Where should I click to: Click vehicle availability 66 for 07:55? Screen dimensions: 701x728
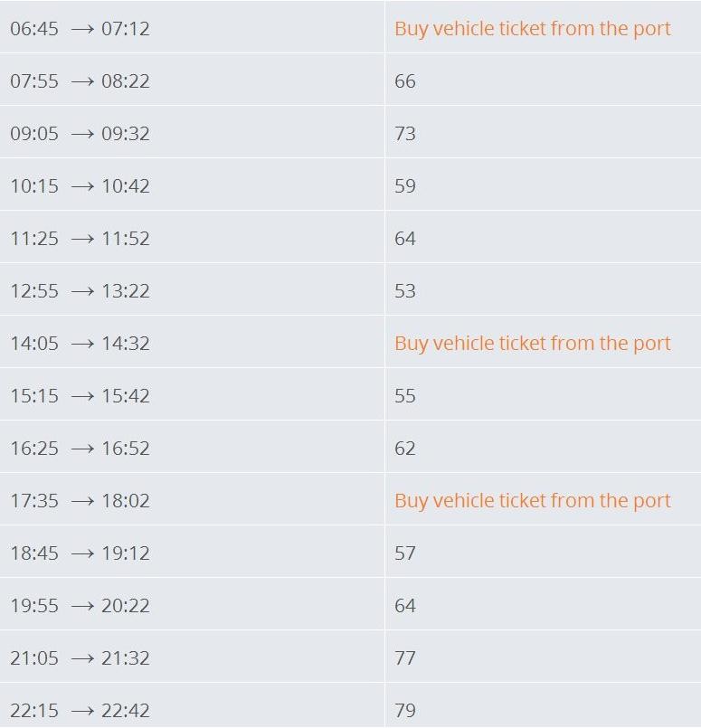(405, 81)
